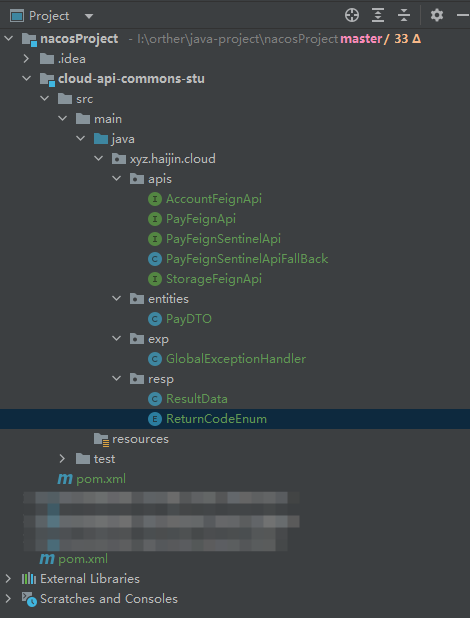Click the Maven icon beside module pom.xml
Image resolution: width=470 pixels, height=618 pixels.
pos(65,479)
